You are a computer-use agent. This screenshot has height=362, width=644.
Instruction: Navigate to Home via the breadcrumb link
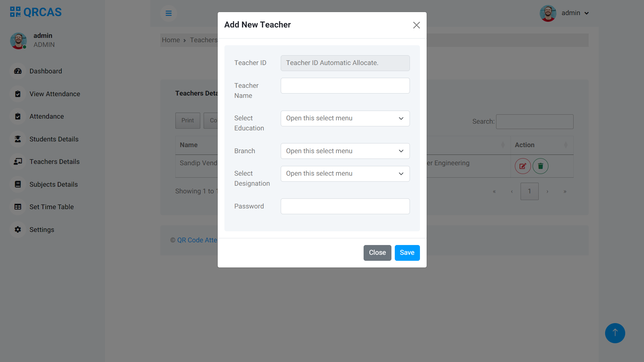(x=171, y=40)
